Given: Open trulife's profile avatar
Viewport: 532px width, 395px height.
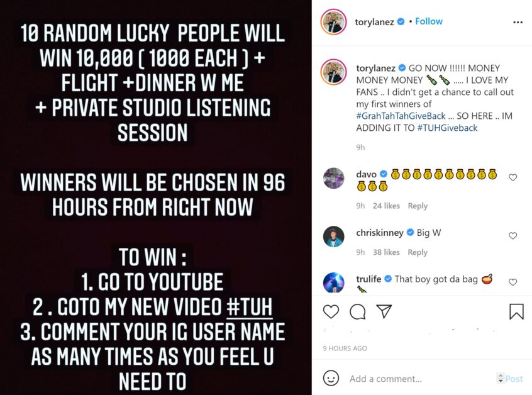Looking at the screenshot, I should [333, 282].
